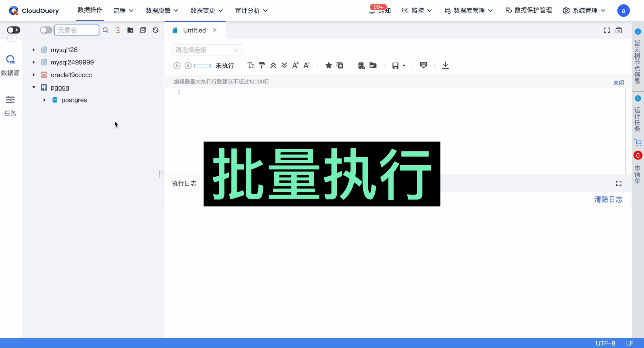The width and height of the screenshot is (644, 348).
Task: Expand the mysql128 datasource node
Action: click(33, 50)
